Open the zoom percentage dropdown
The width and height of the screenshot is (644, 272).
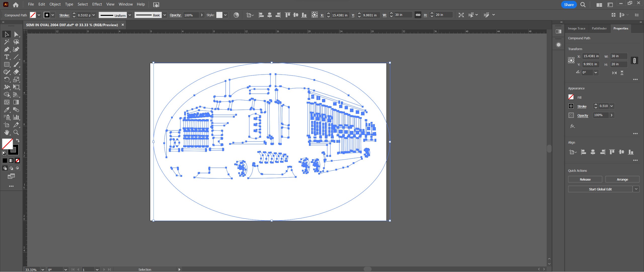[x=42, y=269]
